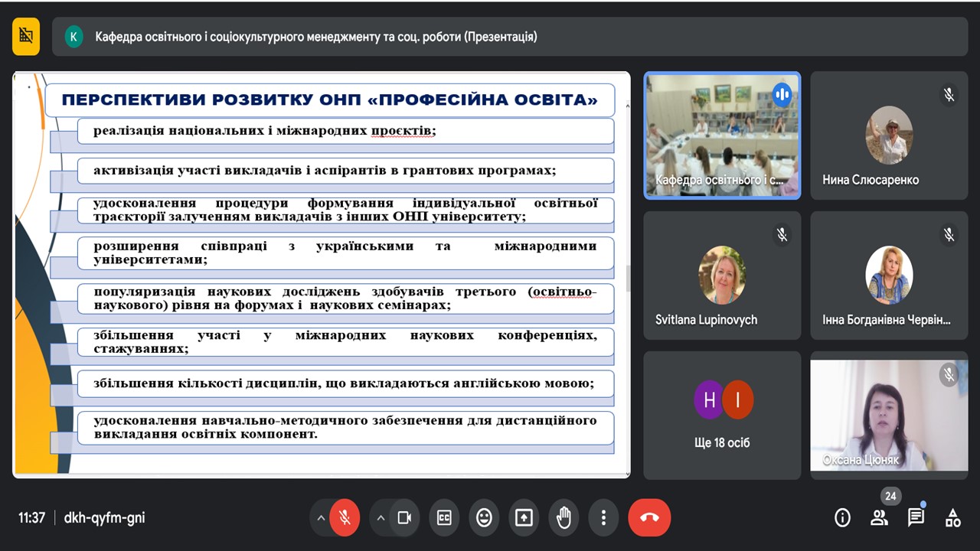Leave the call with red hang-up button

click(x=649, y=518)
